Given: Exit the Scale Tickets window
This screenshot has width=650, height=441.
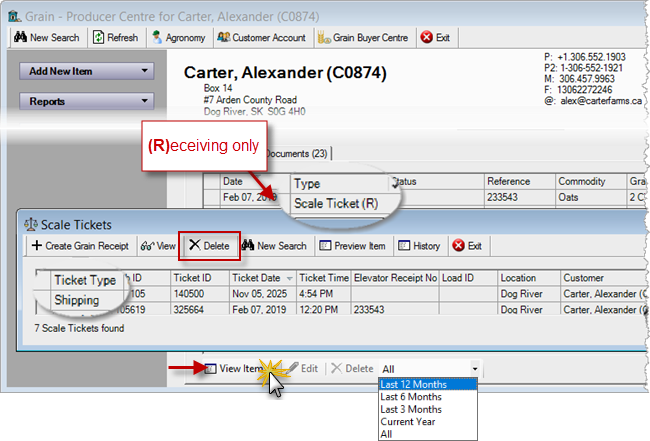Looking at the screenshot, I should pyautogui.click(x=467, y=246).
